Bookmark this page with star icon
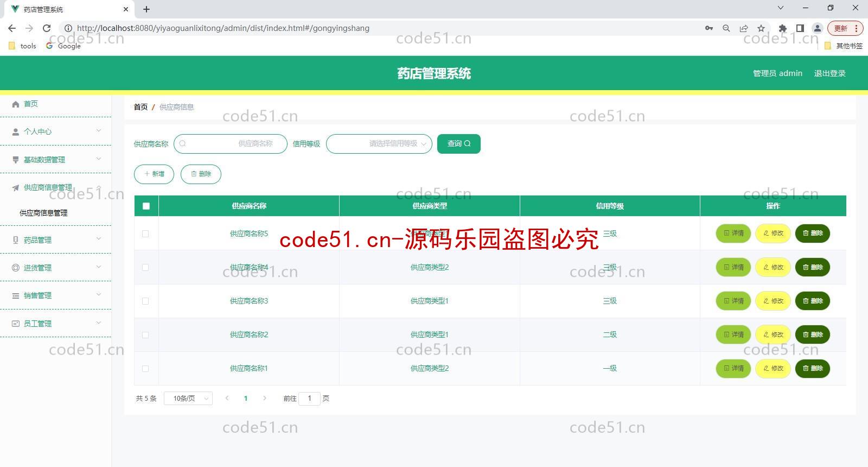 click(761, 28)
